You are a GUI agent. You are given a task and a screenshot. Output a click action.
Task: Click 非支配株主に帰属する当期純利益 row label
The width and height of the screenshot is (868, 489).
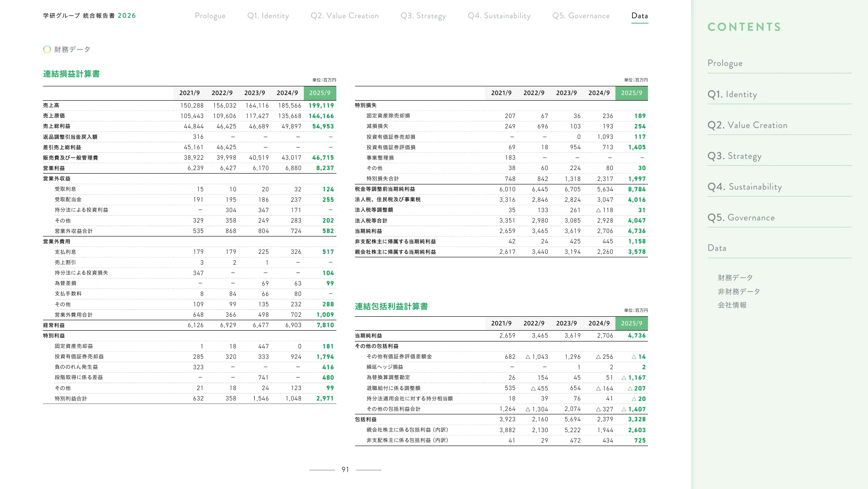click(395, 241)
